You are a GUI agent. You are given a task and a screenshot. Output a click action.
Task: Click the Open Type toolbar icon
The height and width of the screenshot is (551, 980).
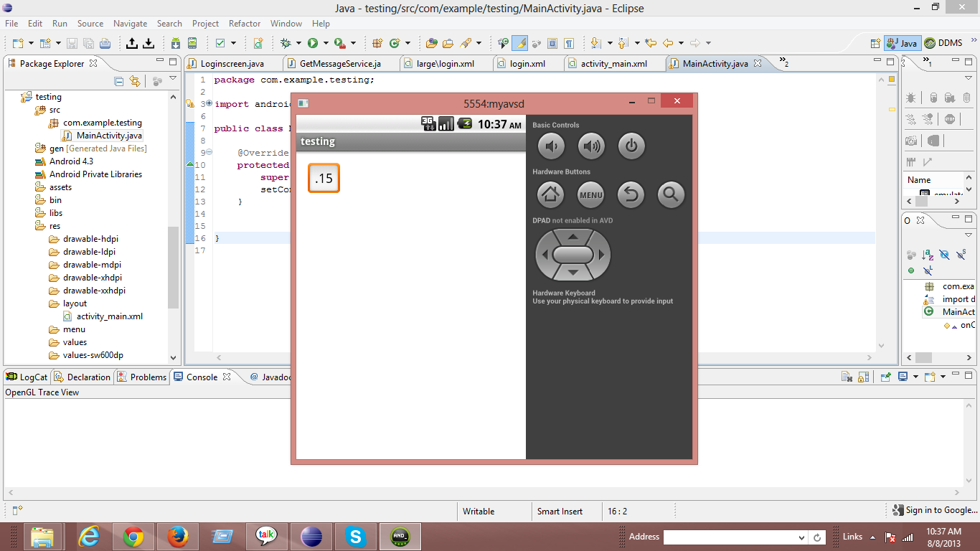coord(431,43)
